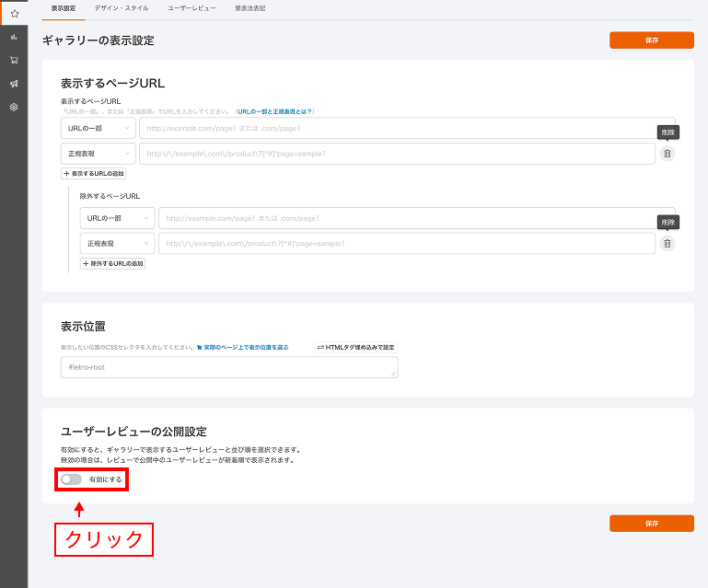Open the URLの一部 dropdown under 表示するページURL
Viewport: 708px width, 588px height.
pyautogui.click(x=98, y=128)
